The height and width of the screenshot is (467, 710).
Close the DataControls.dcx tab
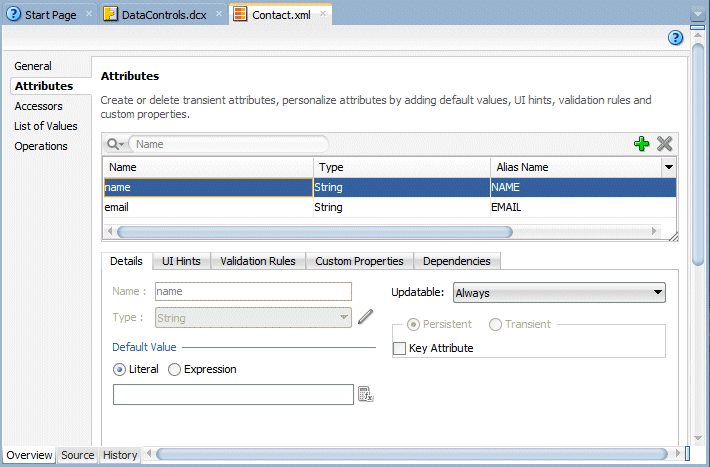[x=219, y=14]
